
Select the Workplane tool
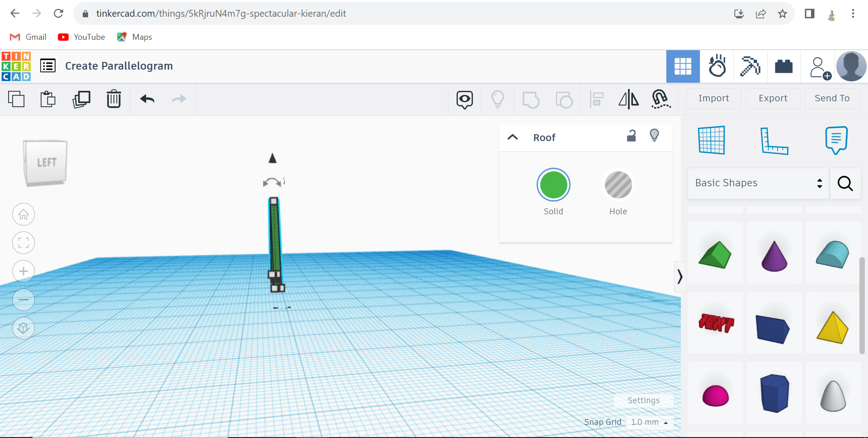(712, 140)
